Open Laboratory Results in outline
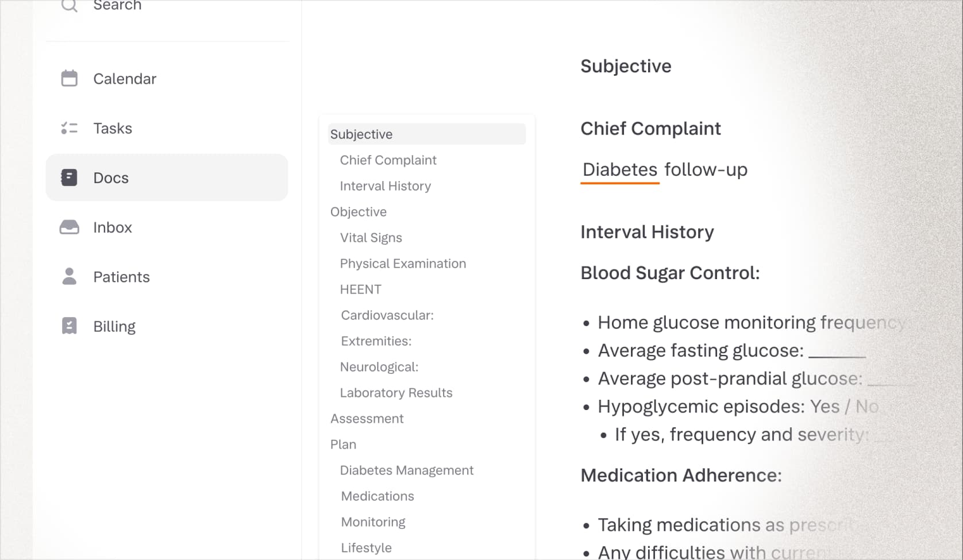963x560 pixels. coord(396,393)
